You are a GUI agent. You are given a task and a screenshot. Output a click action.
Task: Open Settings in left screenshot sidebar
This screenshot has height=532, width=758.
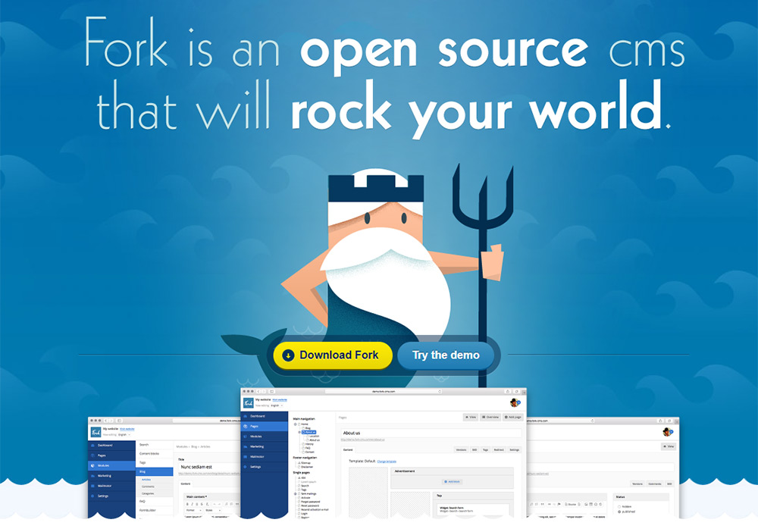tap(111, 496)
